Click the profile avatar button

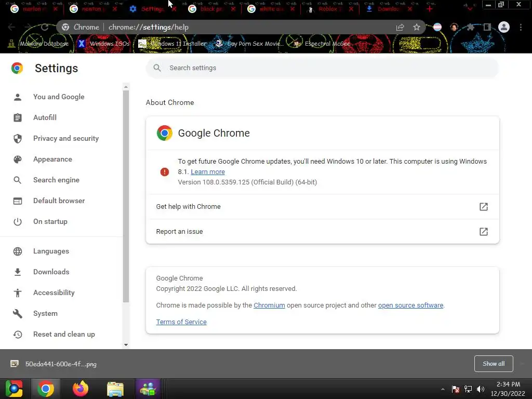pyautogui.click(x=504, y=27)
